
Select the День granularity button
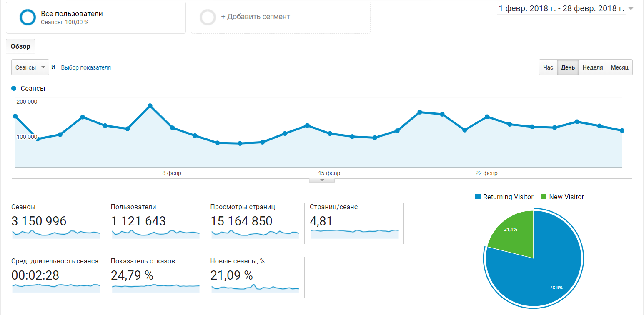coord(568,67)
